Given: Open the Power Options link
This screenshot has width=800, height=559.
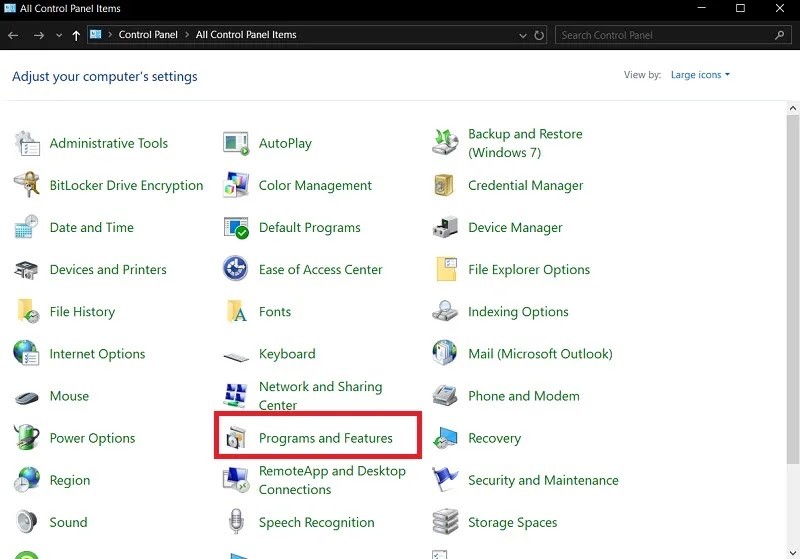Looking at the screenshot, I should pyautogui.click(x=92, y=438).
